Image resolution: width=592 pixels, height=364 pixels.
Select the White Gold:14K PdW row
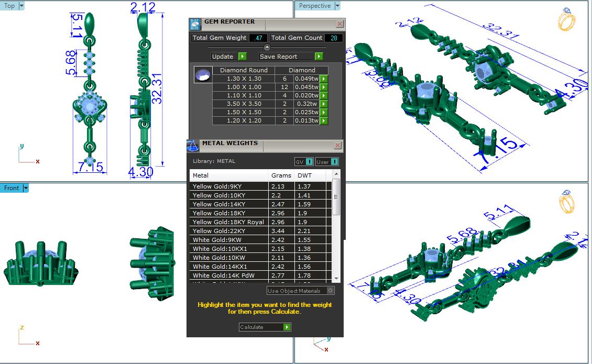point(229,275)
